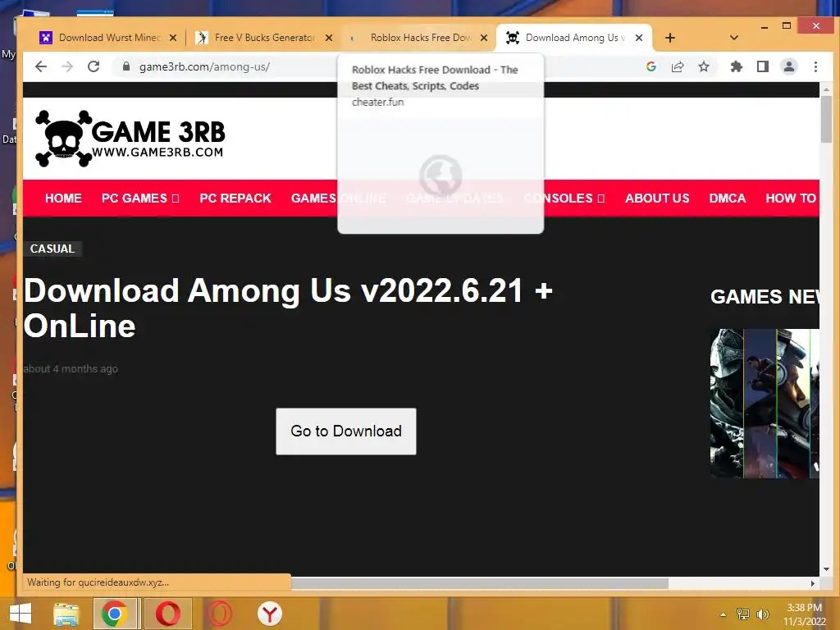Select the Download Among Us tab

click(573, 38)
